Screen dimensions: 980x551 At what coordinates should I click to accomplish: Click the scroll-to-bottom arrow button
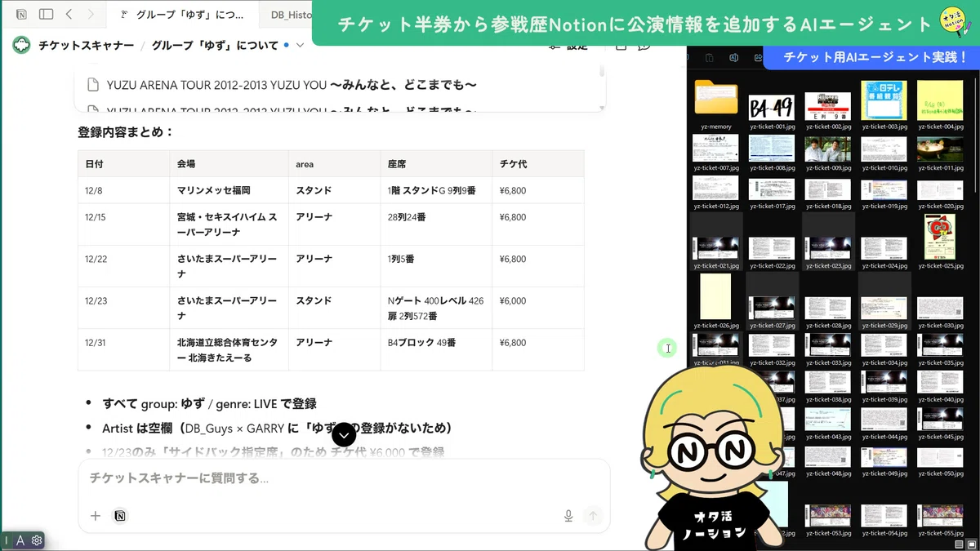[x=344, y=435]
